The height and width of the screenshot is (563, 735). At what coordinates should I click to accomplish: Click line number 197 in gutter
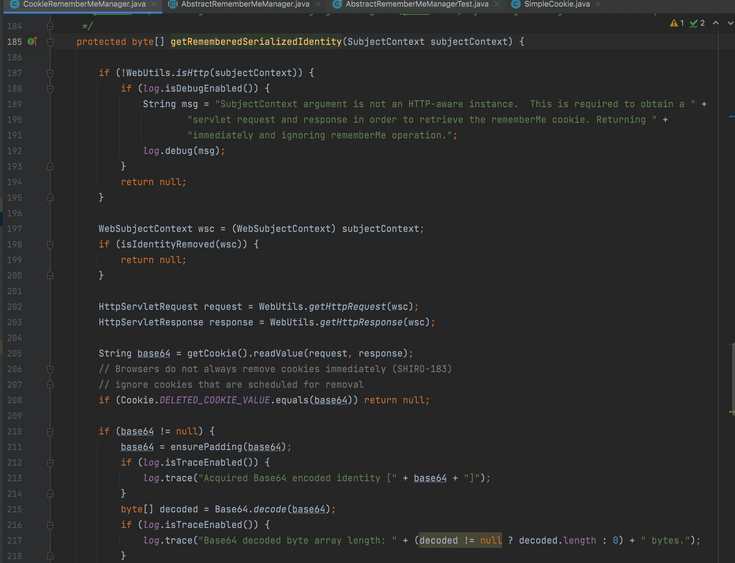click(x=15, y=229)
